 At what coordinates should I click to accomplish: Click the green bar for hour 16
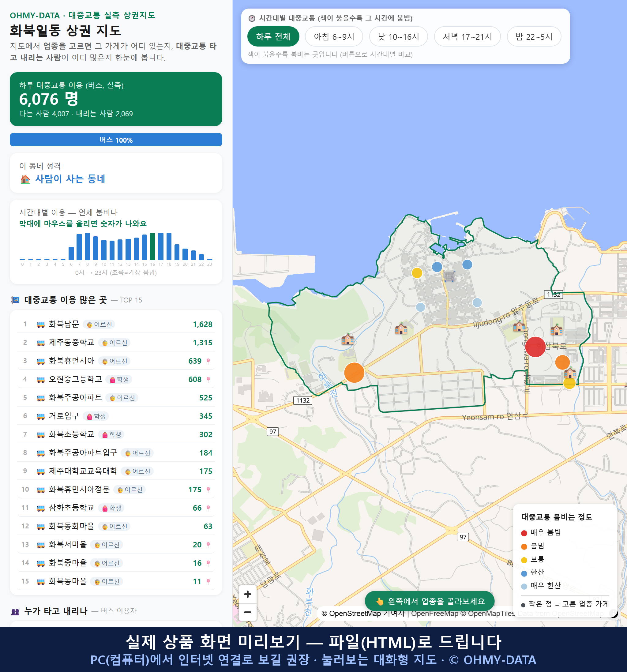point(152,246)
